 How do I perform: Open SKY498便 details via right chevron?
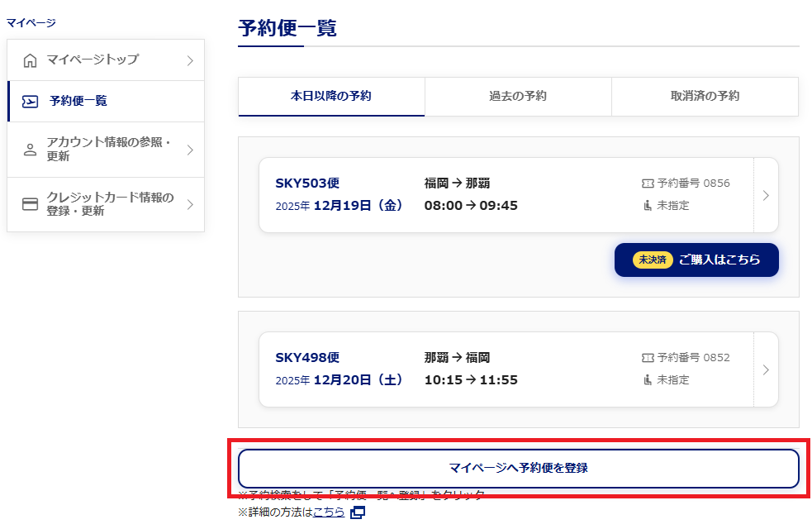point(766,370)
